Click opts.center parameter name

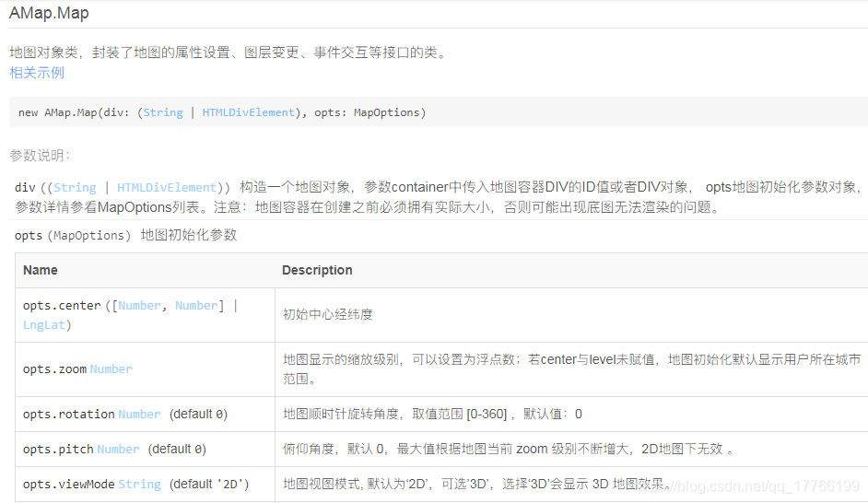(x=62, y=306)
